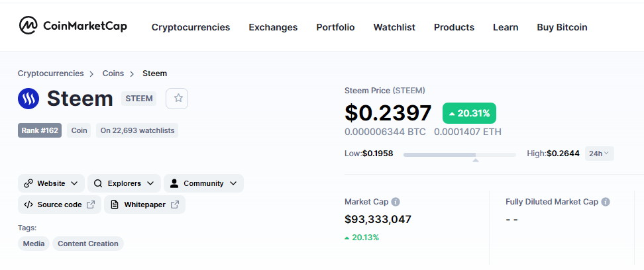Screen dimensions: 644x270
Task: Click the Cryptocurrencies breadcrumb link
Action: pyautogui.click(x=50, y=73)
